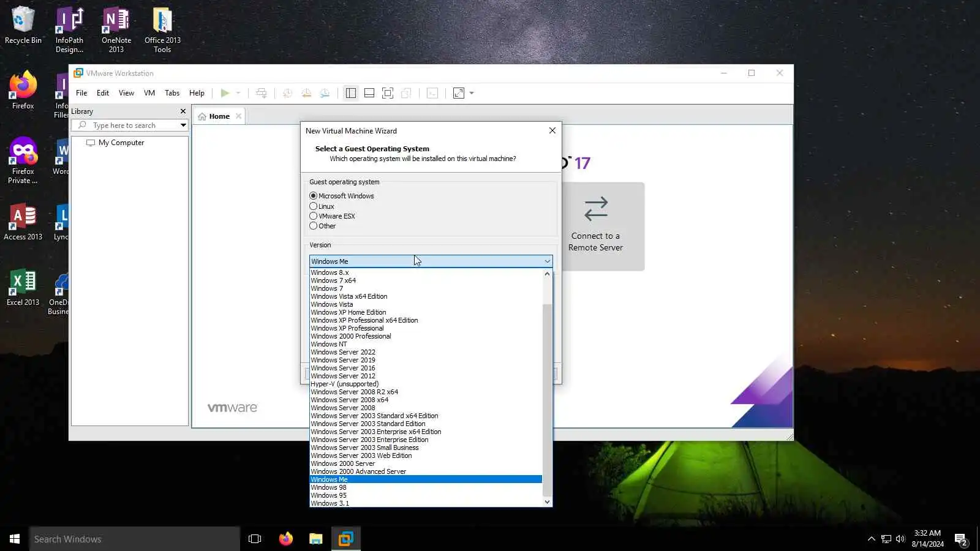Viewport: 980px width, 551px height.
Task: Open the power options dropdown arrow
Action: [238, 93]
